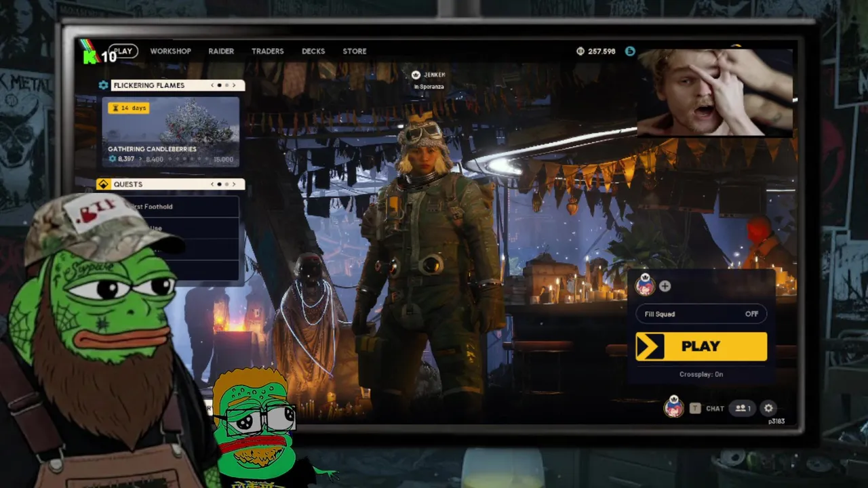Go to previous Flickering Flames page arrow
This screenshot has height=488, width=868.
point(212,85)
